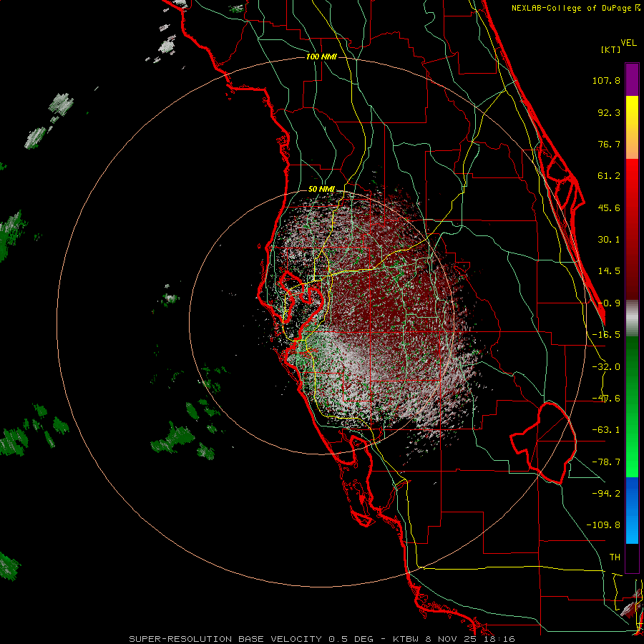This screenshot has width=644, height=644.
Task: Click the "-47.6" velocity scale value
Action: pos(606,399)
